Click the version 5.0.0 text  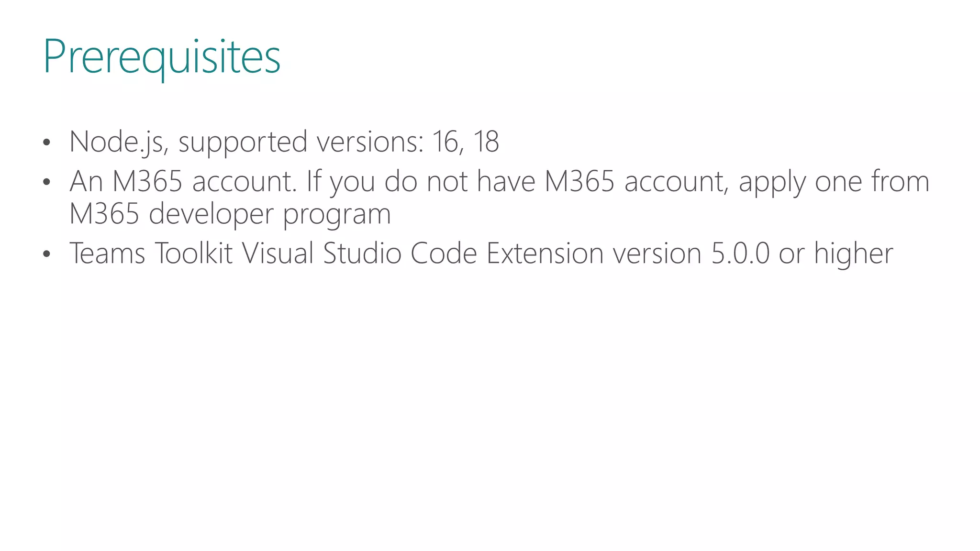tap(740, 253)
